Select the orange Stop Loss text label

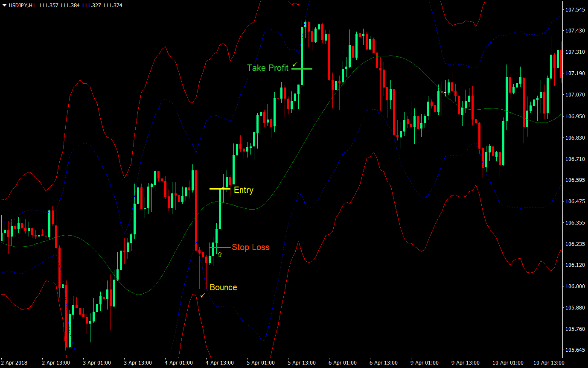click(250, 247)
